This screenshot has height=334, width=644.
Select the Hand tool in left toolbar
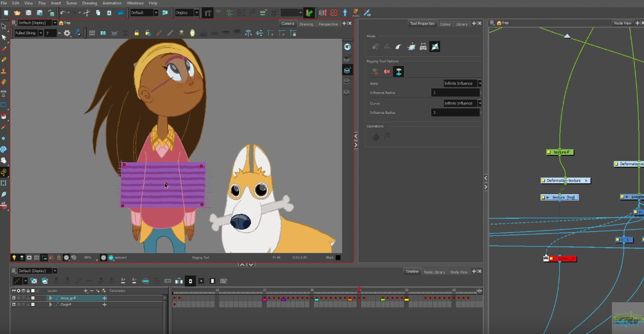(4, 160)
